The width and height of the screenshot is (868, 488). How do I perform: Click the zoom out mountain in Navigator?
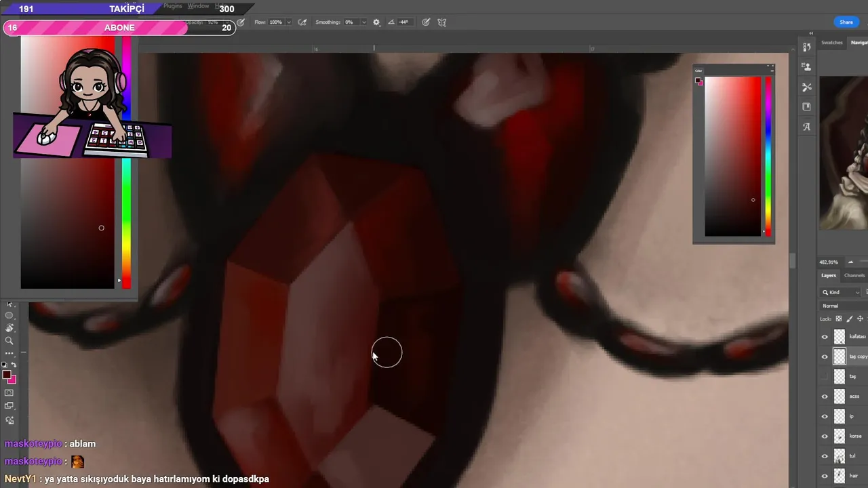pyautogui.click(x=850, y=262)
